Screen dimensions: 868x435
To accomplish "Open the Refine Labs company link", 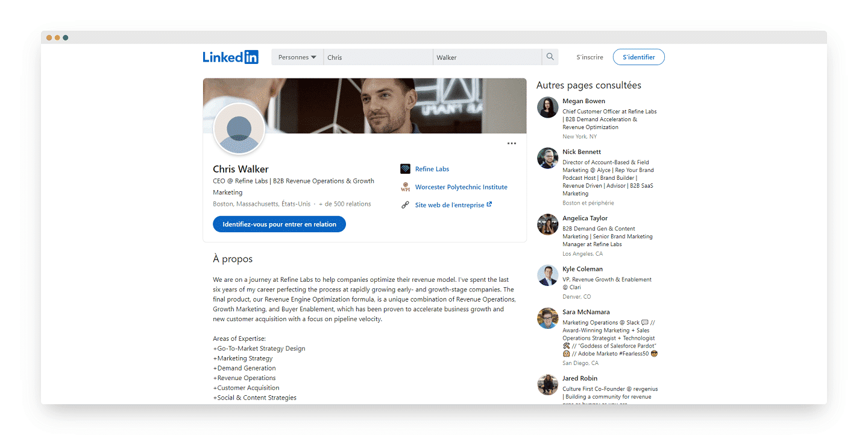I will point(432,169).
